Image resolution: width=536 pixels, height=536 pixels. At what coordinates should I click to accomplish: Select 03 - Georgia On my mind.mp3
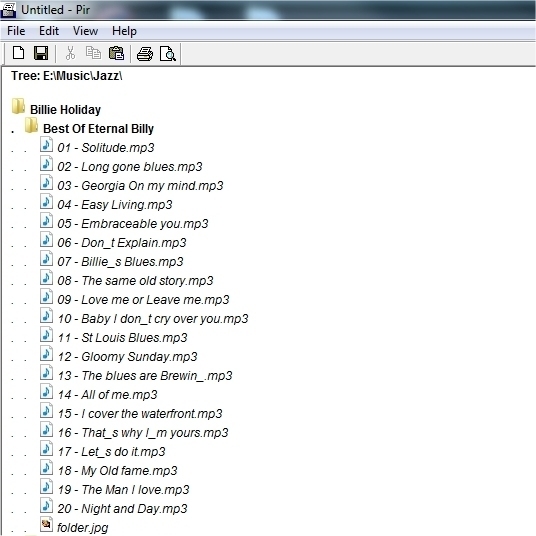(x=140, y=186)
